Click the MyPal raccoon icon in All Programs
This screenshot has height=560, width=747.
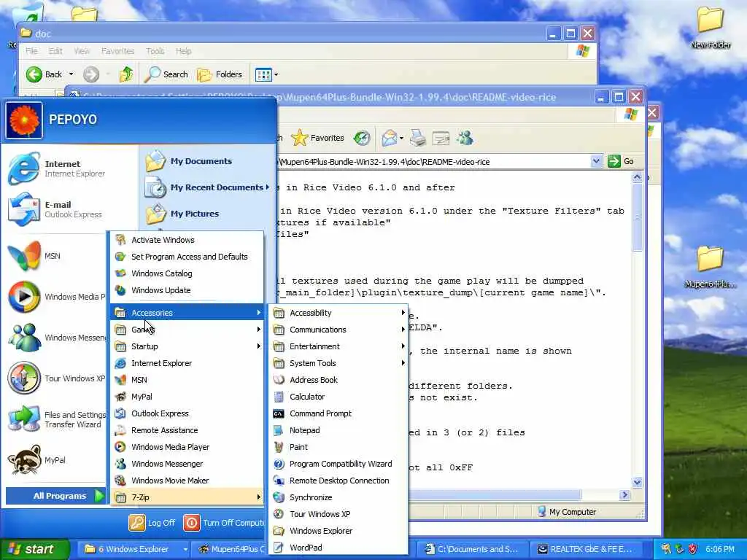click(120, 396)
